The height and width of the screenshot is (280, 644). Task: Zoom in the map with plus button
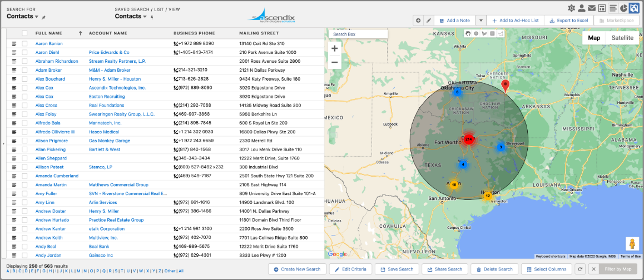pos(334,48)
